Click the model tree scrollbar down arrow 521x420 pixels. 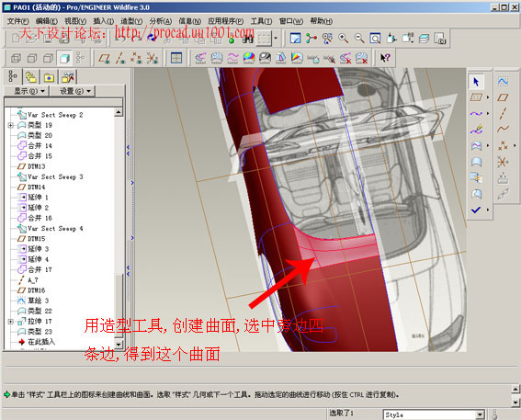[119, 344]
